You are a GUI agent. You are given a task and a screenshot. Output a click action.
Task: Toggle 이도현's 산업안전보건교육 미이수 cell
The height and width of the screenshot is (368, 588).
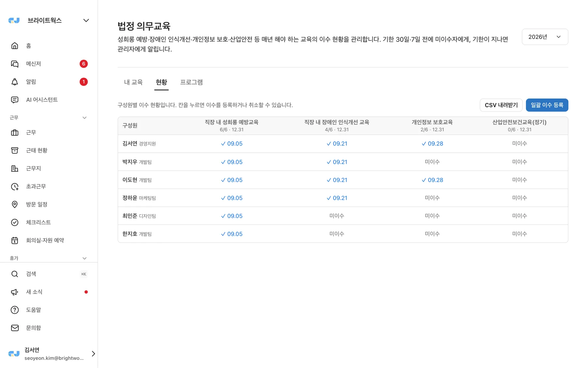coord(519,180)
